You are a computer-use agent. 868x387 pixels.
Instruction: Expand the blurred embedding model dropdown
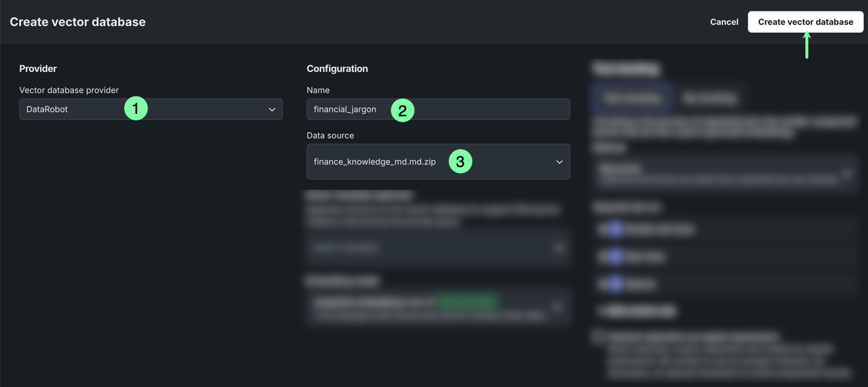click(x=438, y=307)
